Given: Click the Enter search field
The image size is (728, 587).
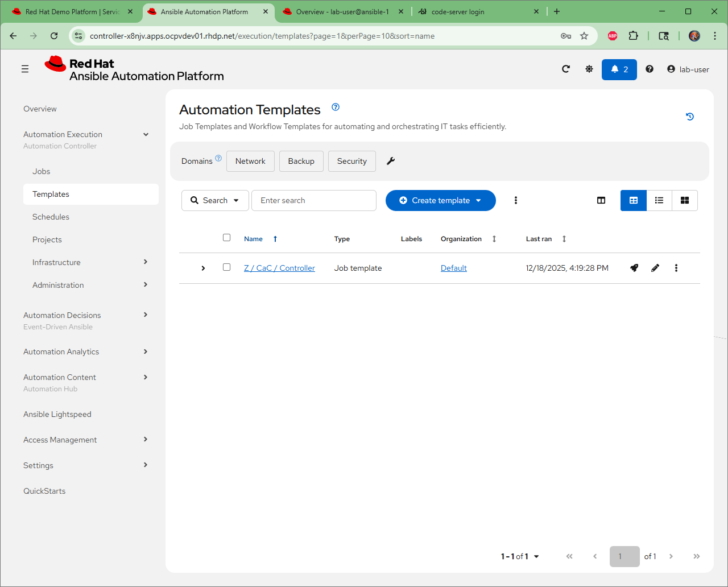Looking at the screenshot, I should (314, 200).
